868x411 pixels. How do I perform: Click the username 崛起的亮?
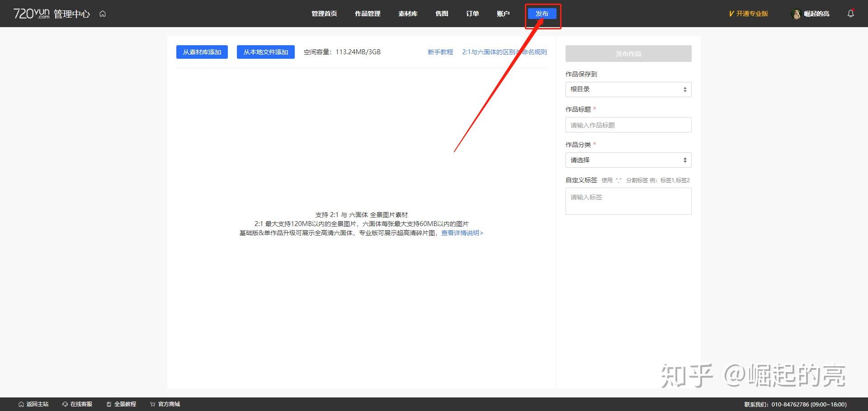(816, 14)
